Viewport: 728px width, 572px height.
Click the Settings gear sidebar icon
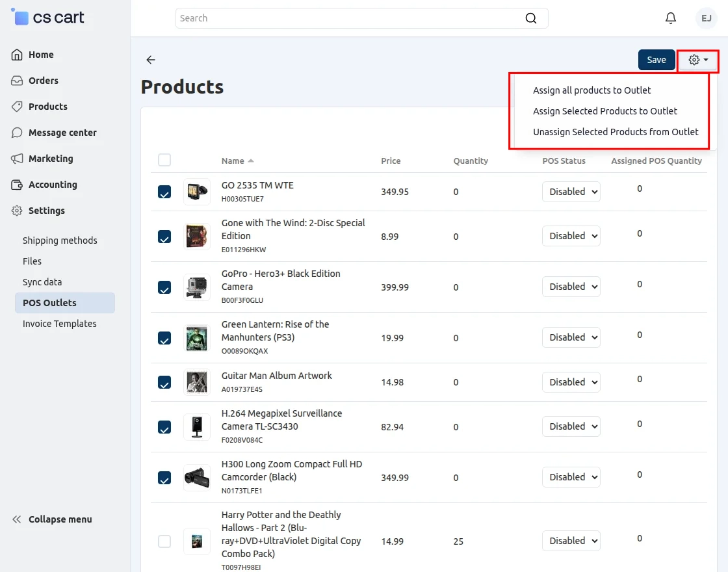17,211
